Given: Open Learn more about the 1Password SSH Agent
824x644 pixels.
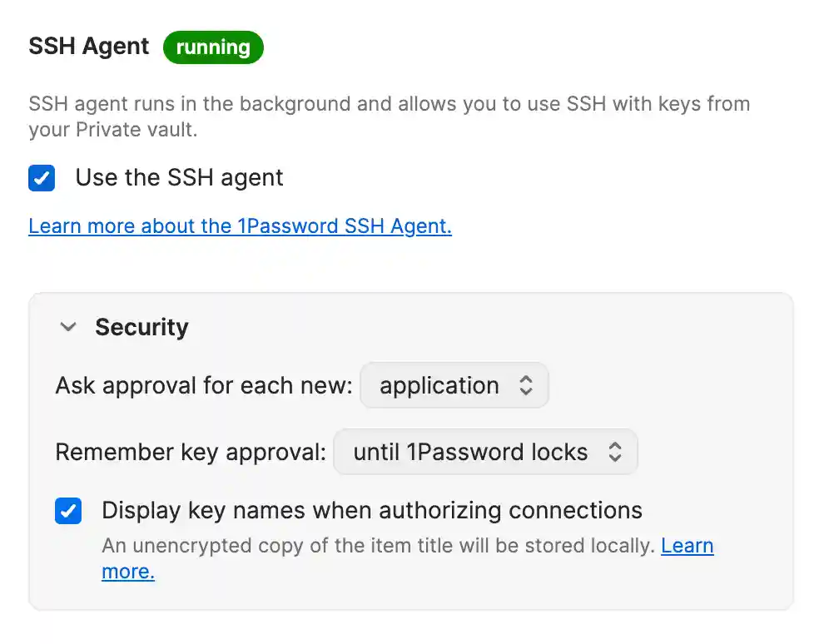Looking at the screenshot, I should click(x=240, y=225).
